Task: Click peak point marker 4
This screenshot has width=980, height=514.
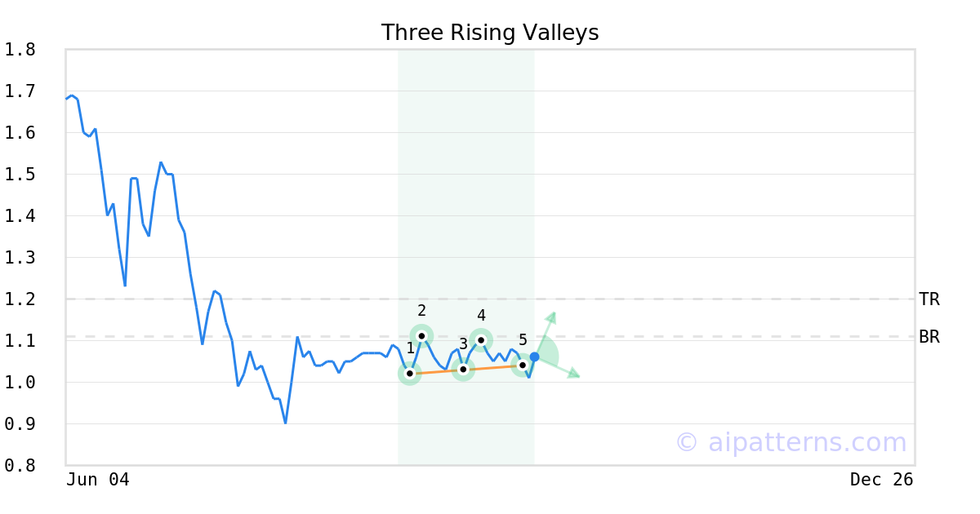Action: point(481,339)
